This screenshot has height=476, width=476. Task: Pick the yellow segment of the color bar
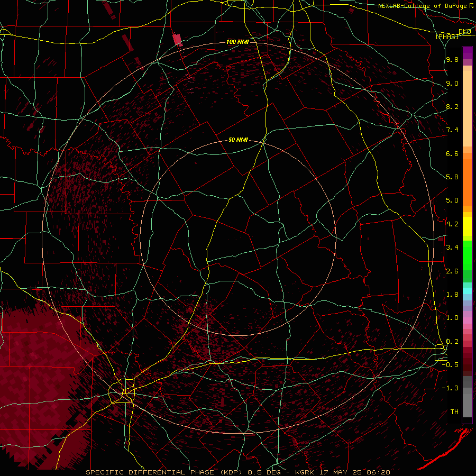coord(467,226)
